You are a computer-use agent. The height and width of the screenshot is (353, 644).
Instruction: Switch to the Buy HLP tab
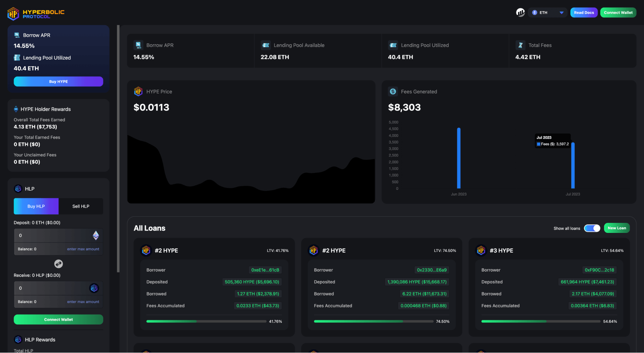(x=36, y=206)
